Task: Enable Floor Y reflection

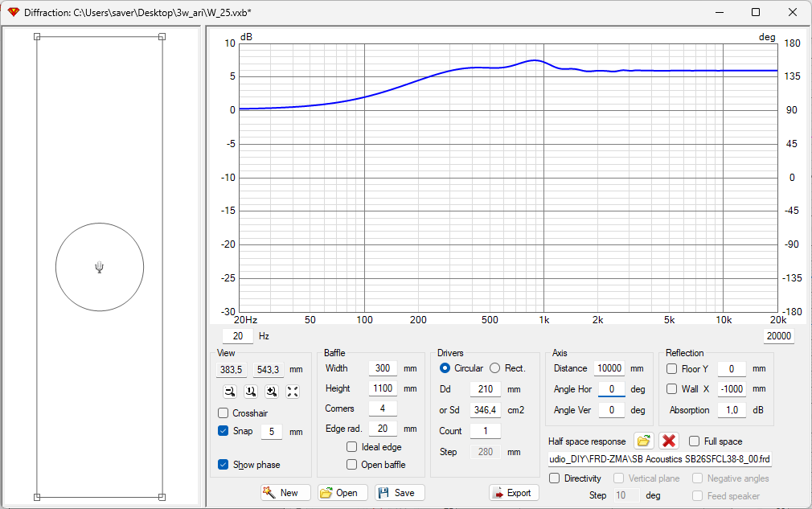Action: (671, 368)
